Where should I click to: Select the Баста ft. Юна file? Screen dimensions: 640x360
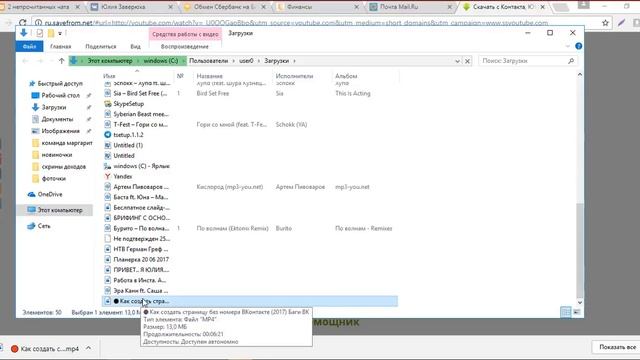140,197
